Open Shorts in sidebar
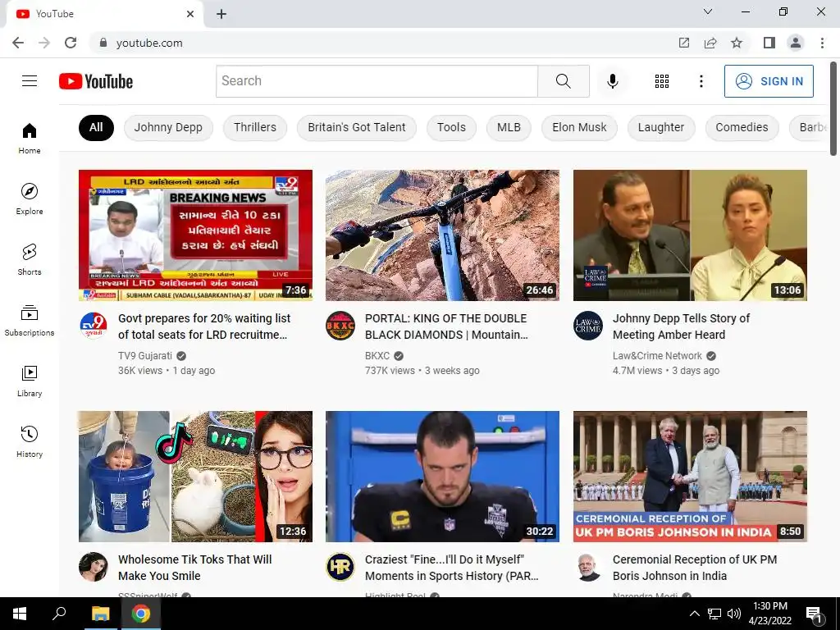Viewport: 840px width, 630px height. point(30,260)
